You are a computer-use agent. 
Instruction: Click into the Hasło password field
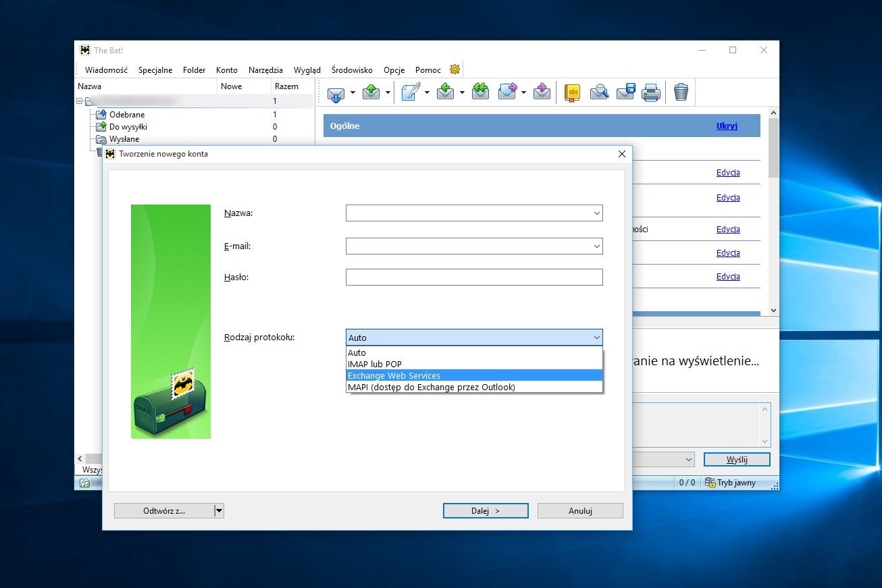click(x=474, y=277)
